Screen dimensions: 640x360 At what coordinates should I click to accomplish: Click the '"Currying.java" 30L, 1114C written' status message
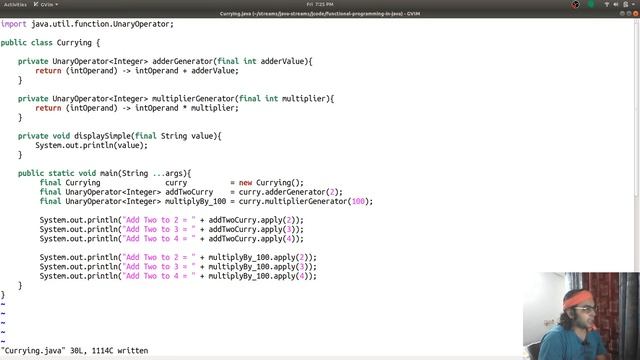pos(75,351)
